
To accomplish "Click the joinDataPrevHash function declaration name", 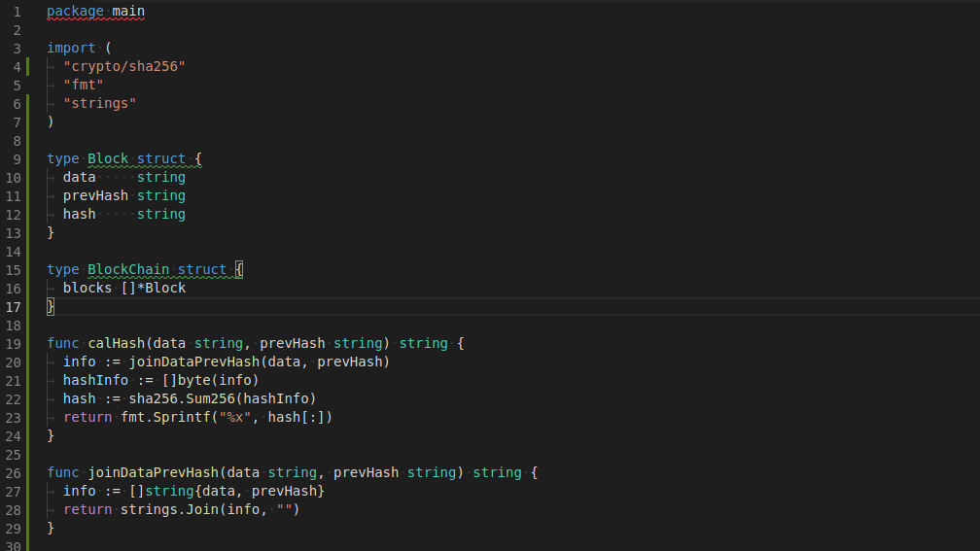I will 154,472.
